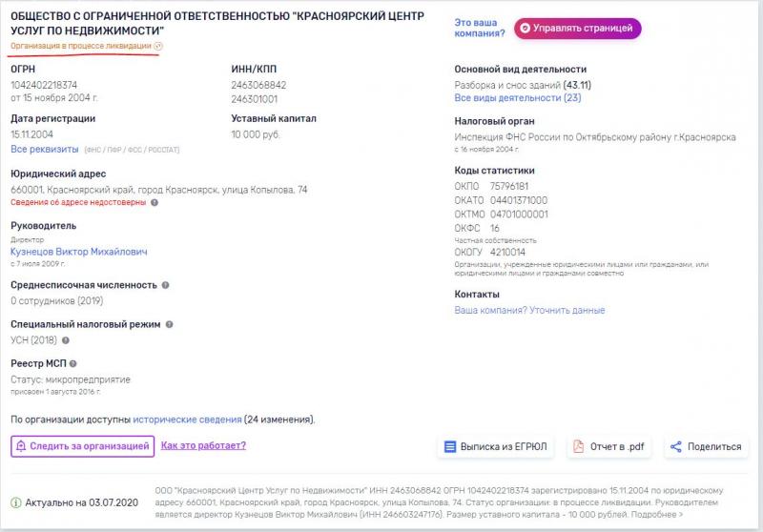Open Все реквизиты link
This screenshot has height=532, width=763.
coord(44,149)
